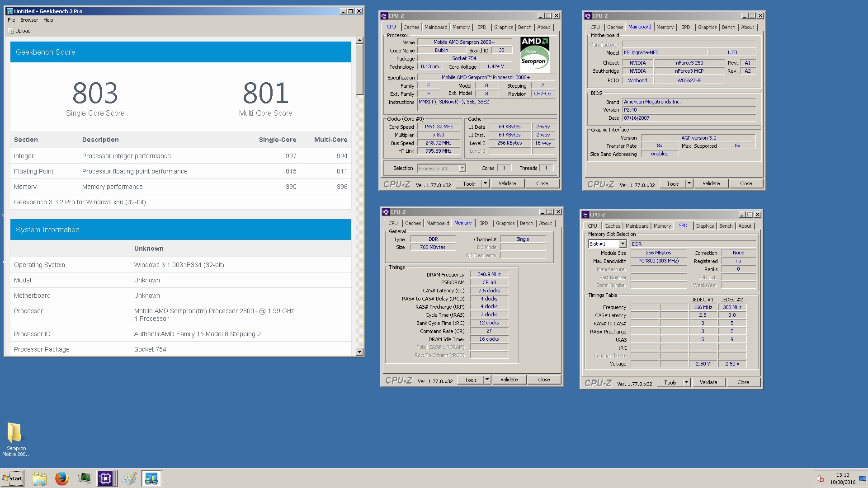
Task: Click the K8Upgrade-NF3 model field
Action: point(665,52)
